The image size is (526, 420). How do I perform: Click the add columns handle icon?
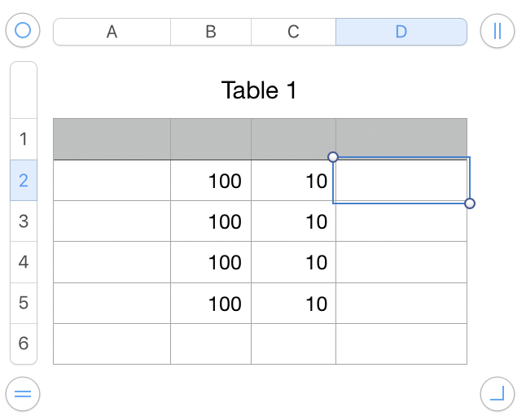point(497,31)
